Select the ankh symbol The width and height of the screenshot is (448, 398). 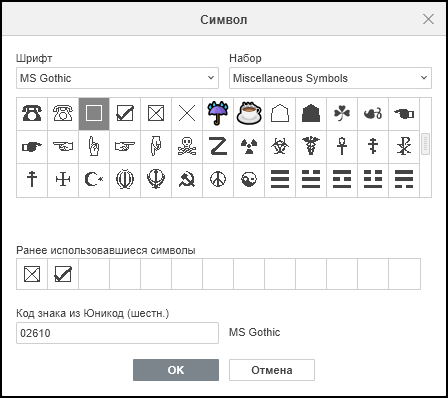tap(342, 147)
